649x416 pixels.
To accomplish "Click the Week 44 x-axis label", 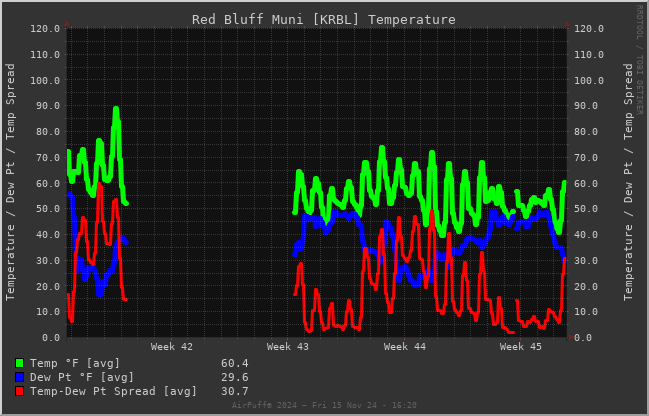I will click(405, 347).
